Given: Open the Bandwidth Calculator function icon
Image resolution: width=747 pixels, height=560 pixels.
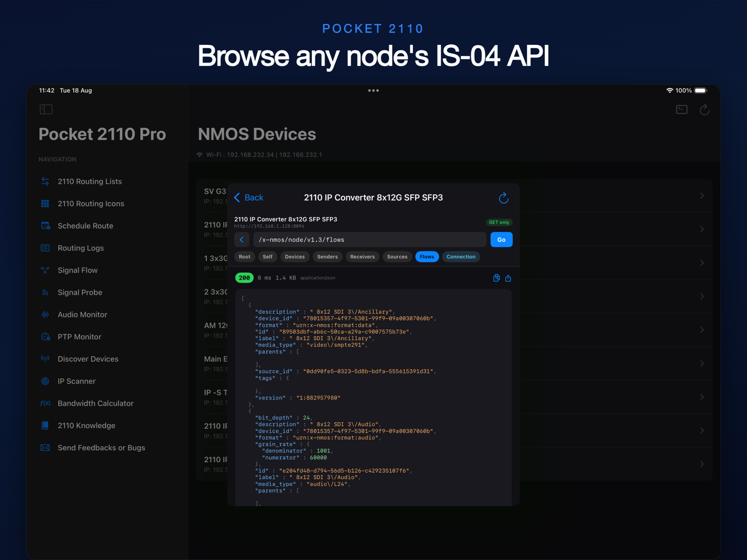Looking at the screenshot, I should coord(45,403).
